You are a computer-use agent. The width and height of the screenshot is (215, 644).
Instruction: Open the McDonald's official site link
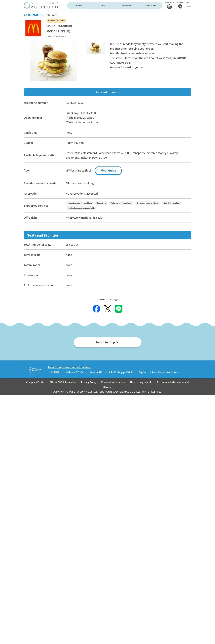(84, 218)
